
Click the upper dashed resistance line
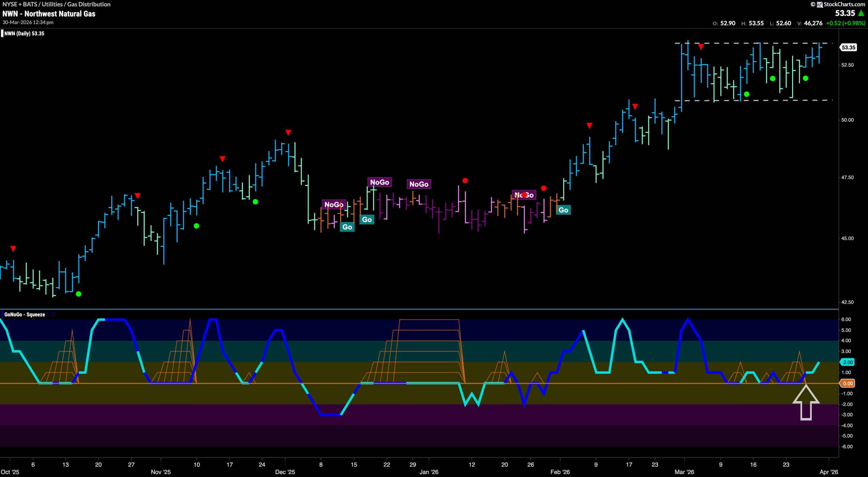pos(753,43)
